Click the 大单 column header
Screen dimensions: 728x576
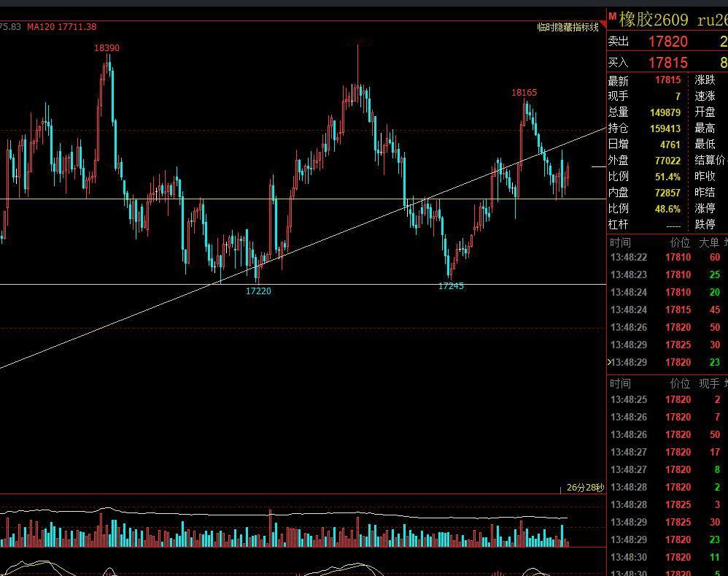click(x=709, y=242)
